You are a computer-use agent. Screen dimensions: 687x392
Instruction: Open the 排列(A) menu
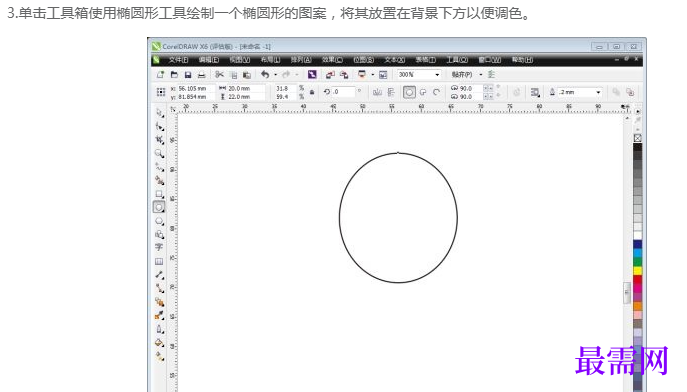click(x=301, y=60)
